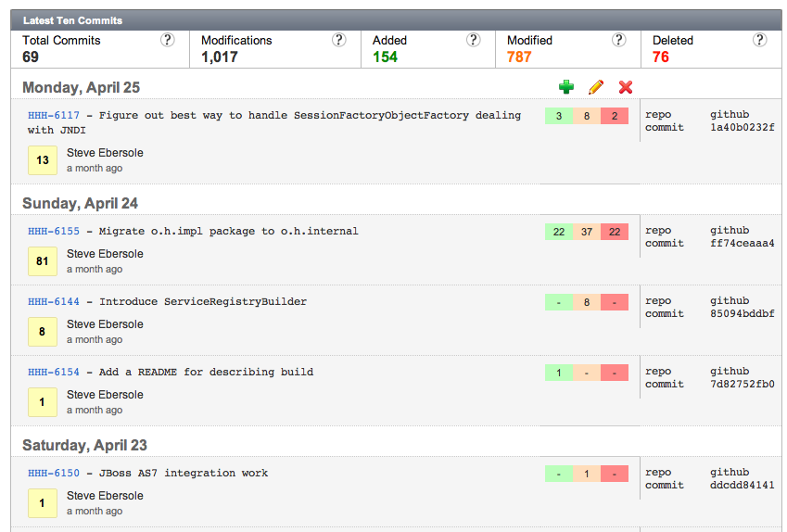Click commit hash 1a40b0232f

coord(742,128)
